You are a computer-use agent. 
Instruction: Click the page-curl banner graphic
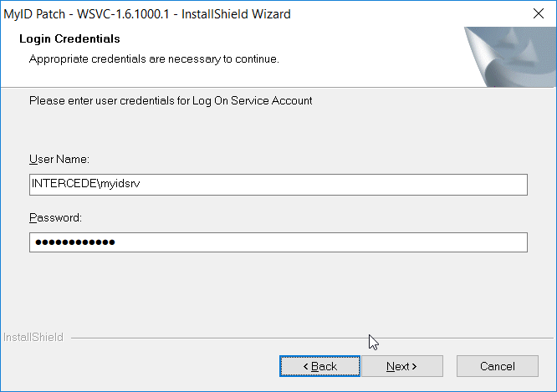coord(510,57)
